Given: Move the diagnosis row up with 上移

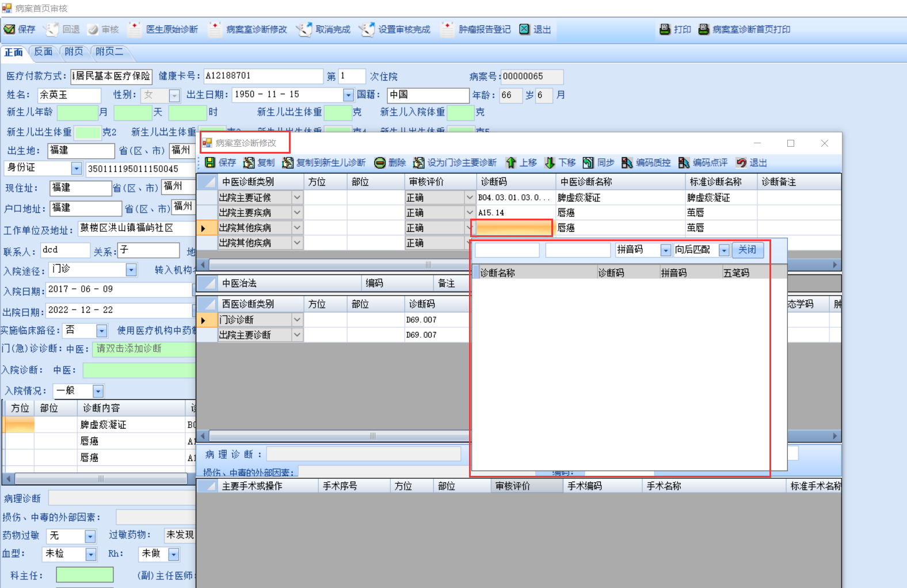Looking at the screenshot, I should tap(521, 163).
